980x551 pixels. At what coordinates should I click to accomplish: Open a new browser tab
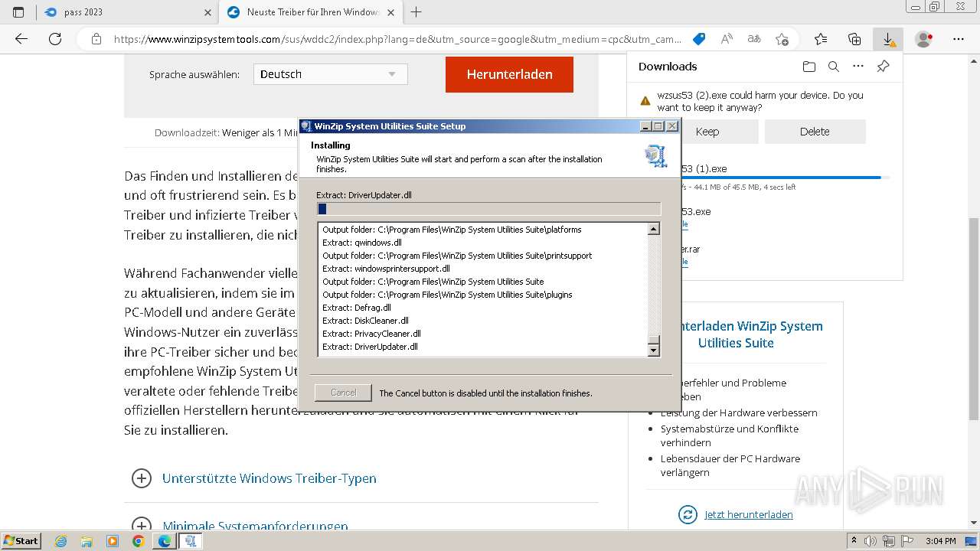click(416, 12)
